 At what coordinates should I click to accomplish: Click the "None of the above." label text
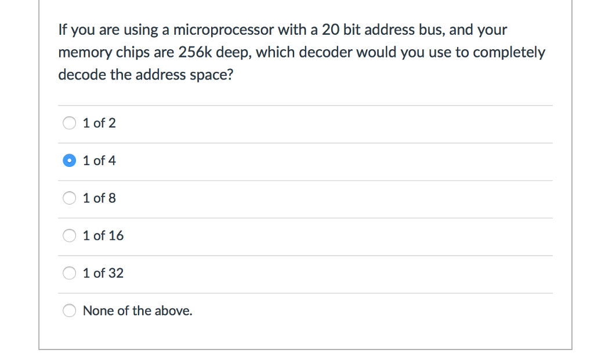(137, 311)
